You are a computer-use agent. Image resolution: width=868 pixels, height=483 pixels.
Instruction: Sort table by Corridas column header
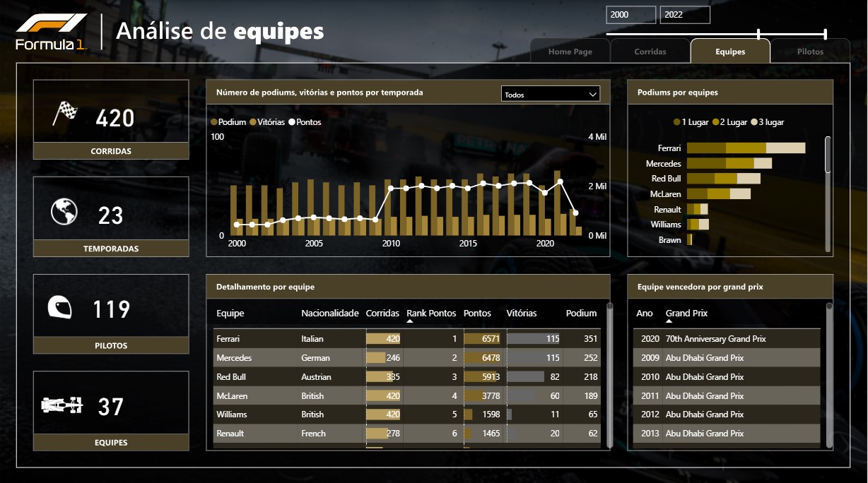coord(382,313)
